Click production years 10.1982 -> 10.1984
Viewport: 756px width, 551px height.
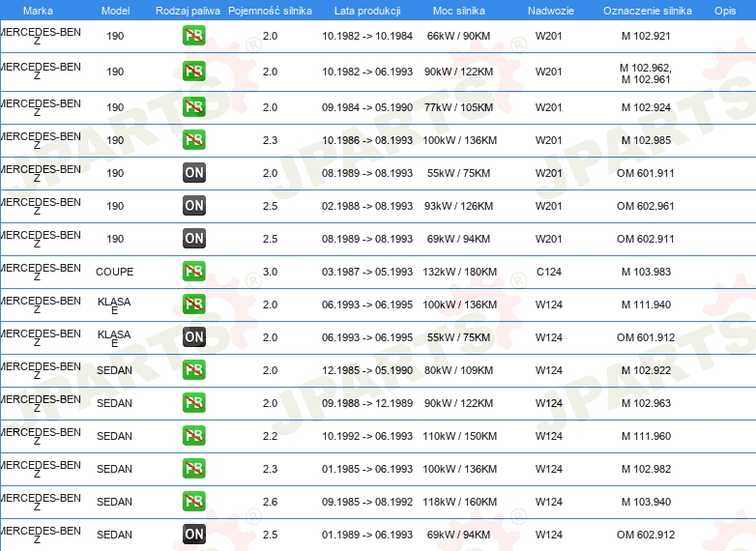(367, 36)
